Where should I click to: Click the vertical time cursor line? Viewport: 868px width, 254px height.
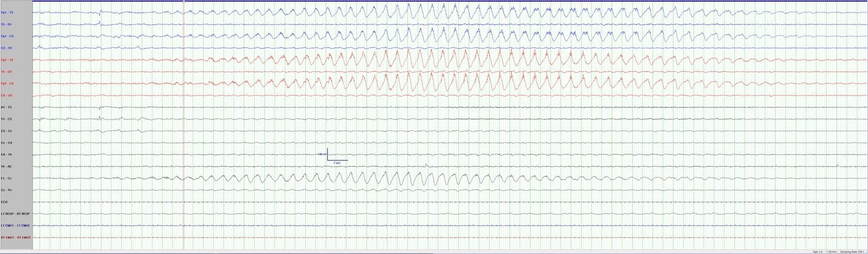point(184,125)
